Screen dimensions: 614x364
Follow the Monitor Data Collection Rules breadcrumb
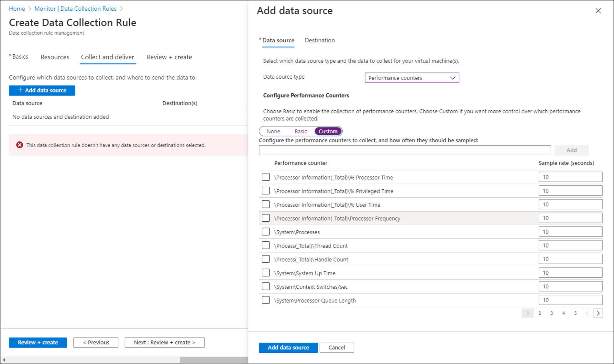point(75,9)
